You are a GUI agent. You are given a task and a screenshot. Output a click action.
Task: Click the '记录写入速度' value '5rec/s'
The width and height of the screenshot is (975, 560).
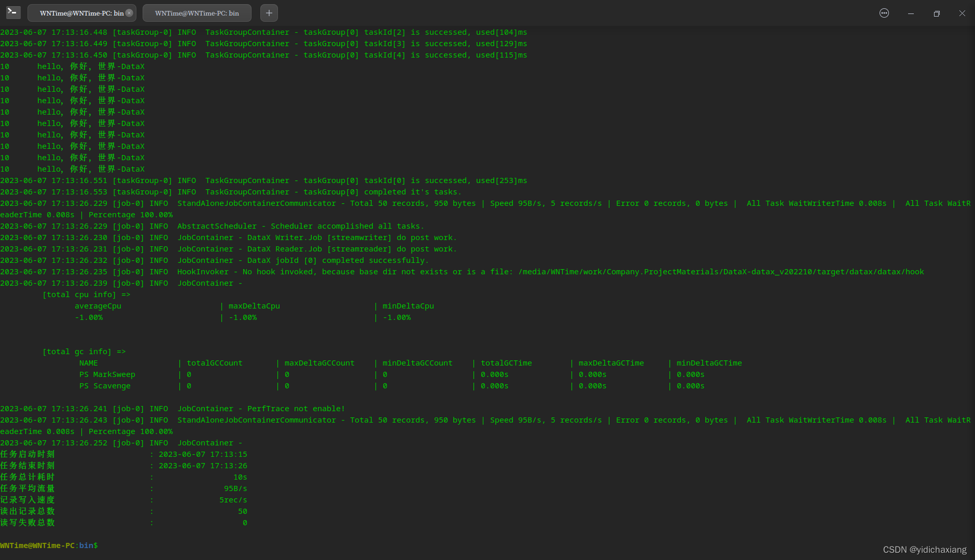coord(233,500)
